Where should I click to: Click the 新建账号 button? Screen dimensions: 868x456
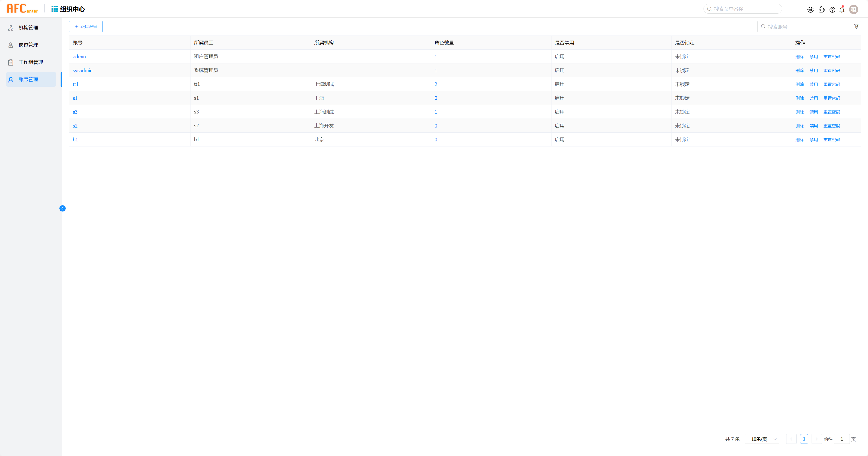(86, 27)
